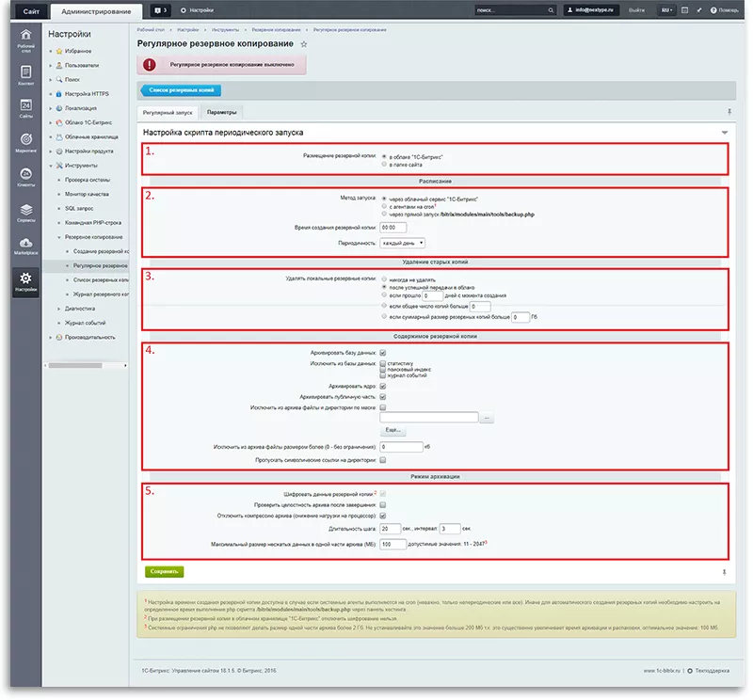Open Настройки in the top bar

coord(197,10)
